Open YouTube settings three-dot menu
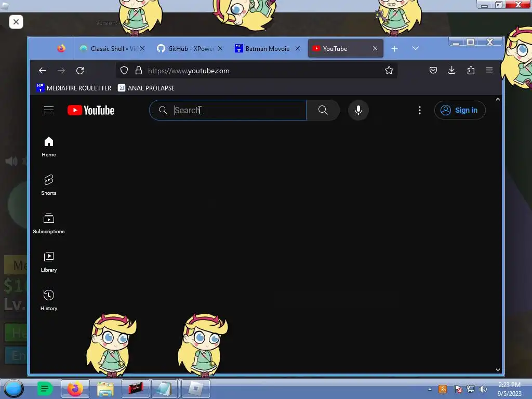This screenshot has height=399, width=532. (x=420, y=110)
